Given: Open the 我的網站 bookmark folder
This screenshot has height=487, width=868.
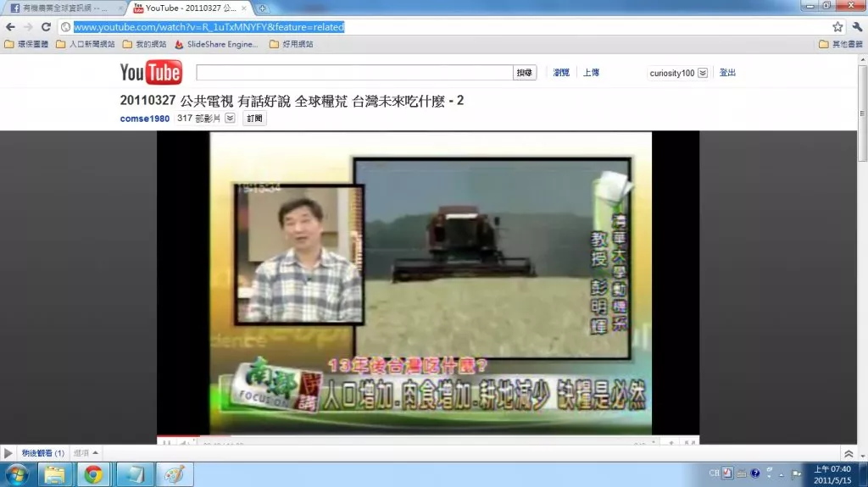Looking at the screenshot, I should tap(144, 44).
